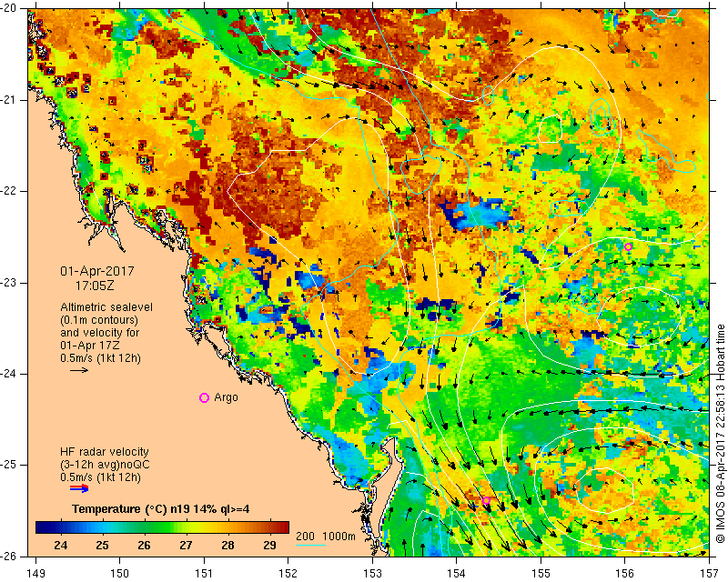Click the longitude axis label 157
Viewport: 728px width, 582px height.
pos(710,573)
